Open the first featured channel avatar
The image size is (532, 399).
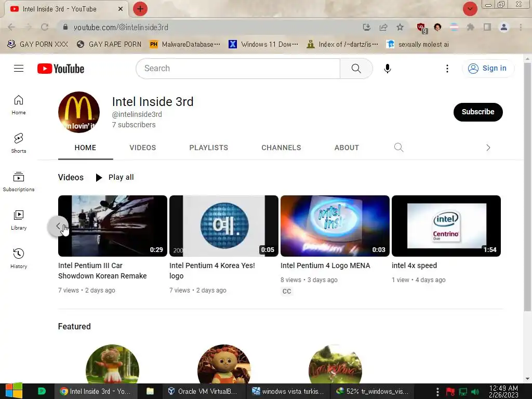click(x=113, y=364)
